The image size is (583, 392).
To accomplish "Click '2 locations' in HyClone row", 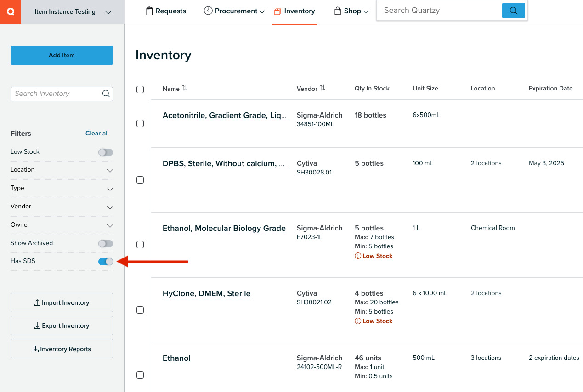I will (x=486, y=293).
